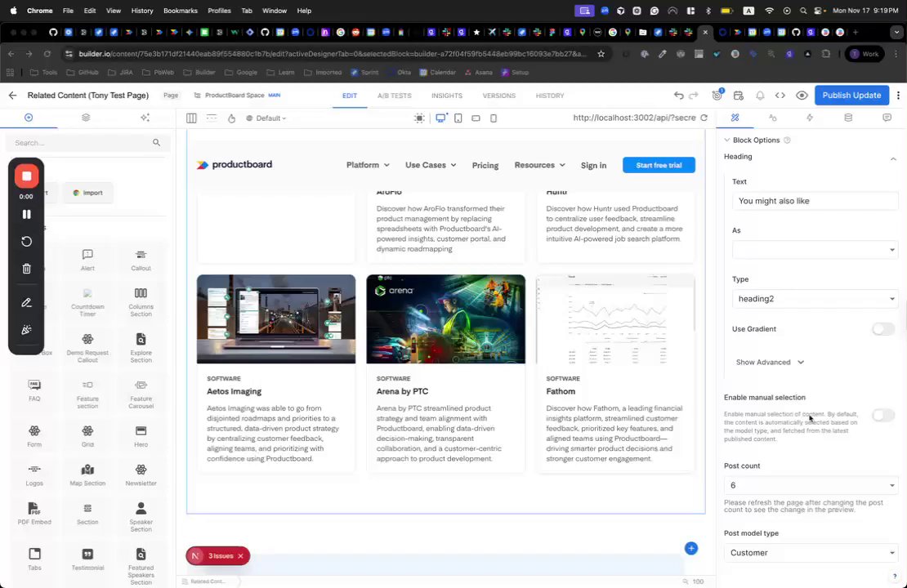
Task: Insert the Callout component
Action: tap(141, 260)
